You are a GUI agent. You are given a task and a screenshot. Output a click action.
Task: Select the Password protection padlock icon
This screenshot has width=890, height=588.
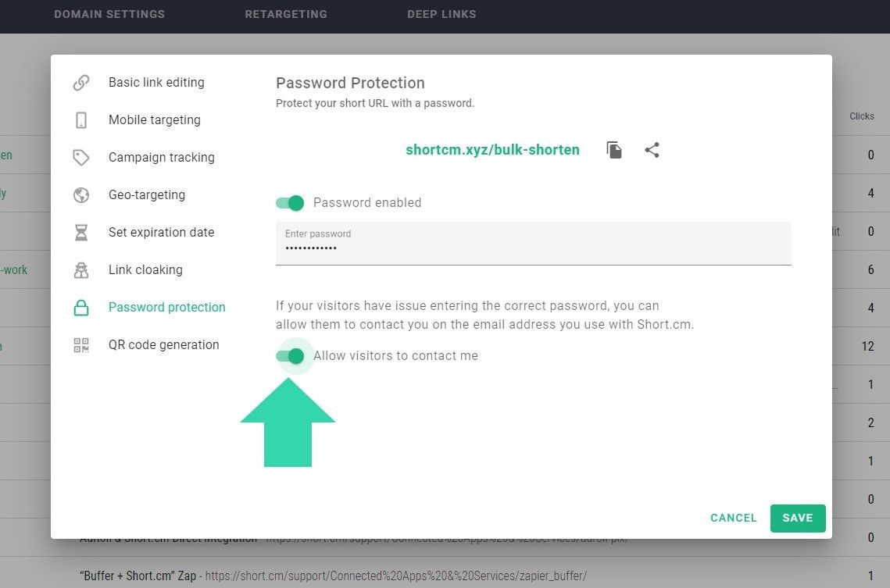click(81, 307)
